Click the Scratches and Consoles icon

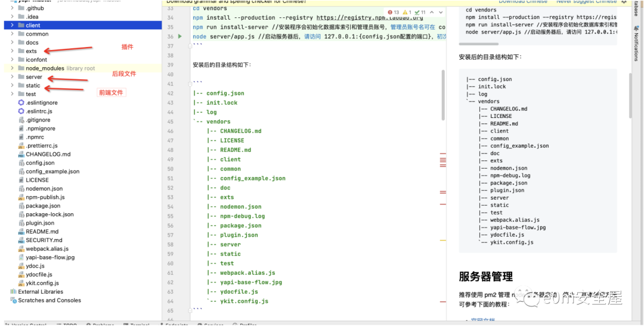[x=13, y=300]
